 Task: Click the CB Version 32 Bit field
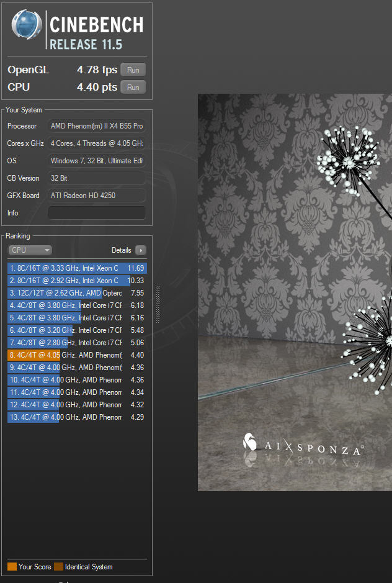[x=97, y=178]
